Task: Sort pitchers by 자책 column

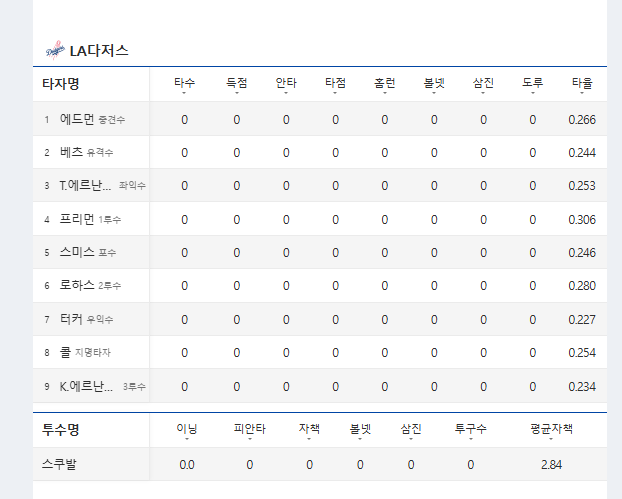Action: [309, 430]
